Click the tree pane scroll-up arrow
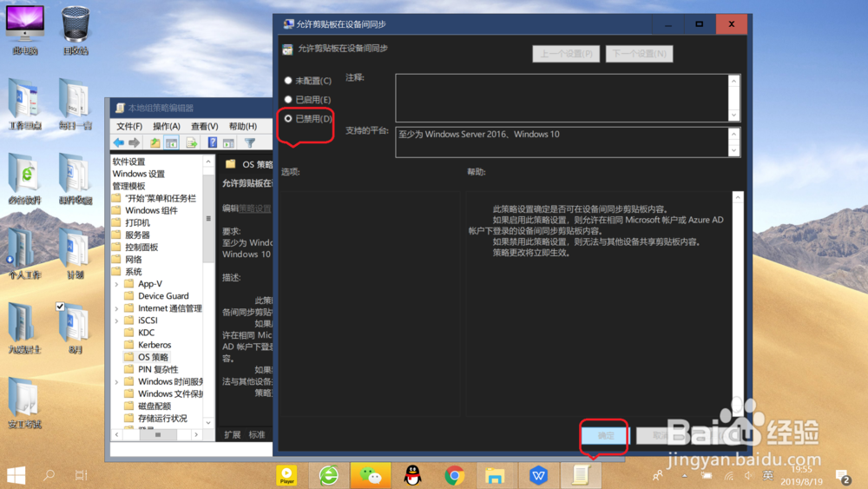This screenshot has height=489, width=868. [208, 162]
